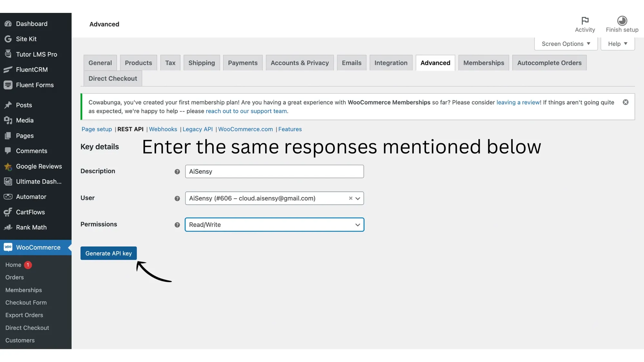Click the Description text field
The image size is (644, 362).
pos(274,172)
